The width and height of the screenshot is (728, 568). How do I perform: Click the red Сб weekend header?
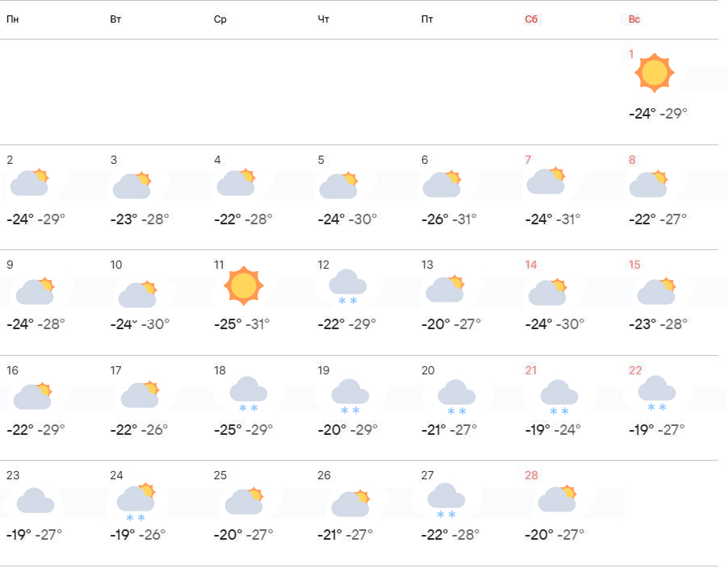click(531, 19)
